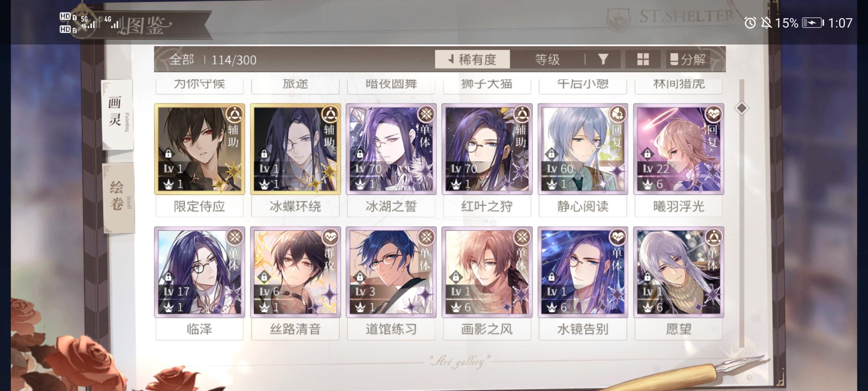Screen dimensions: 868x391
Task: Click the scrollbar diamond handle
Action: 742,108
